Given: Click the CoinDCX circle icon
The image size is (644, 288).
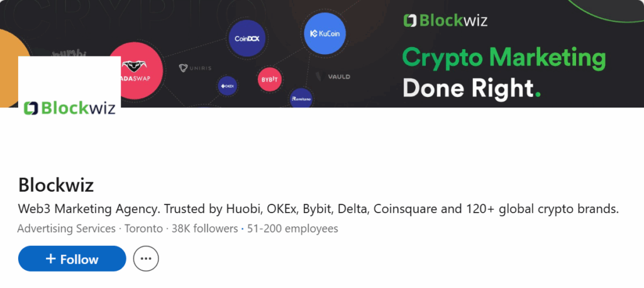Looking at the screenshot, I should click(247, 37).
